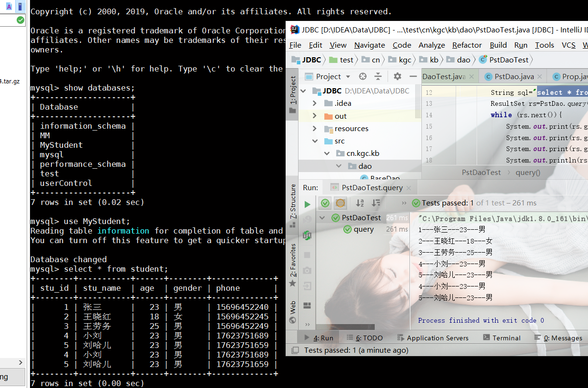Image resolution: width=588 pixels, height=388 pixels.
Task: Open the Build menu
Action: click(498, 45)
